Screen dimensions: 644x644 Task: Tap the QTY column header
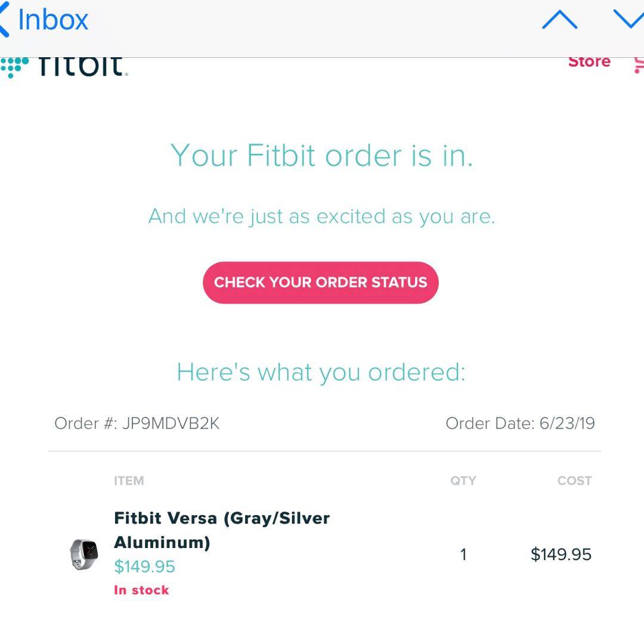[x=463, y=481]
